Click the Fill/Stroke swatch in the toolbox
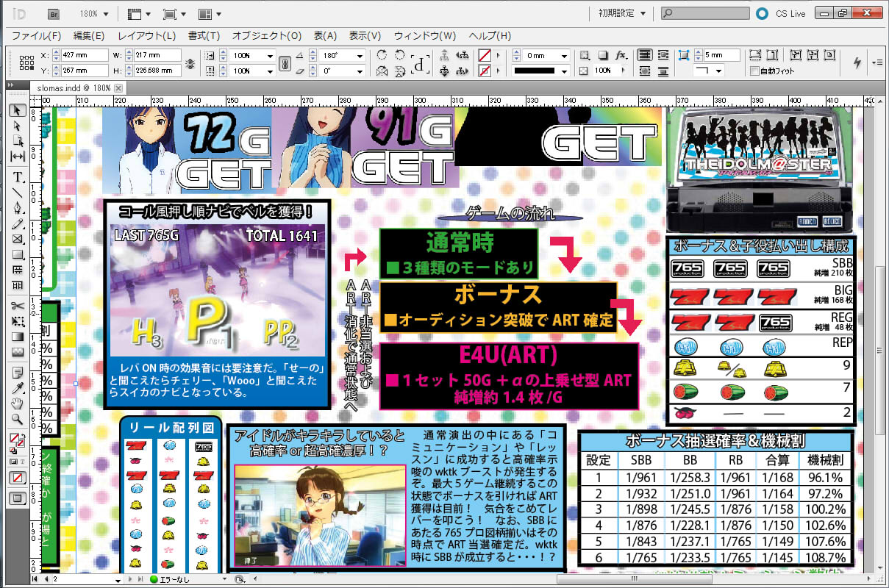This screenshot has height=588, width=889. click(16, 441)
